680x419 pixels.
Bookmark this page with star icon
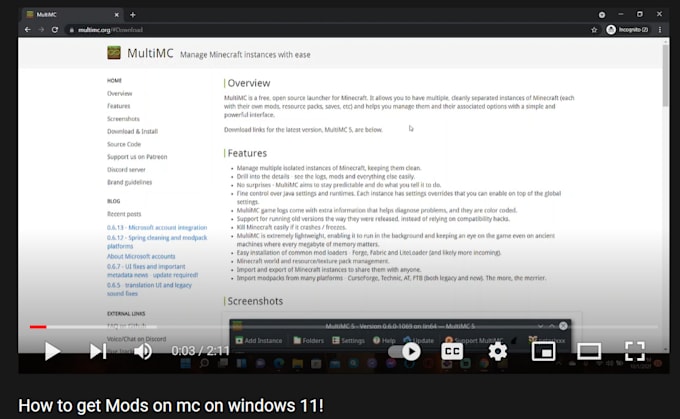(594, 29)
